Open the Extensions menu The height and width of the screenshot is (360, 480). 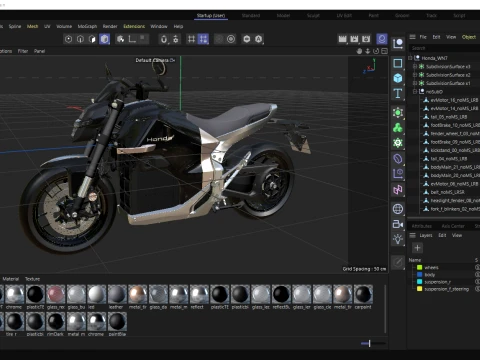pyautogui.click(x=134, y=26)
